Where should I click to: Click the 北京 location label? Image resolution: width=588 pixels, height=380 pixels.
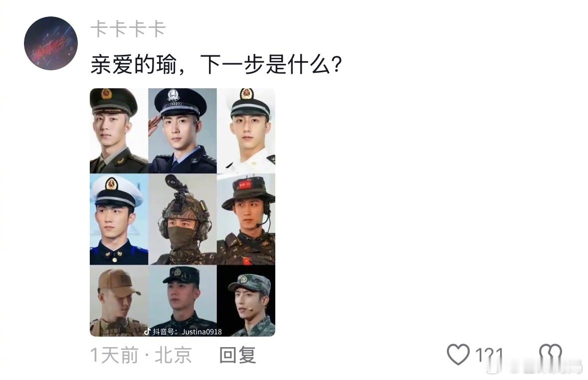(173, 355)
